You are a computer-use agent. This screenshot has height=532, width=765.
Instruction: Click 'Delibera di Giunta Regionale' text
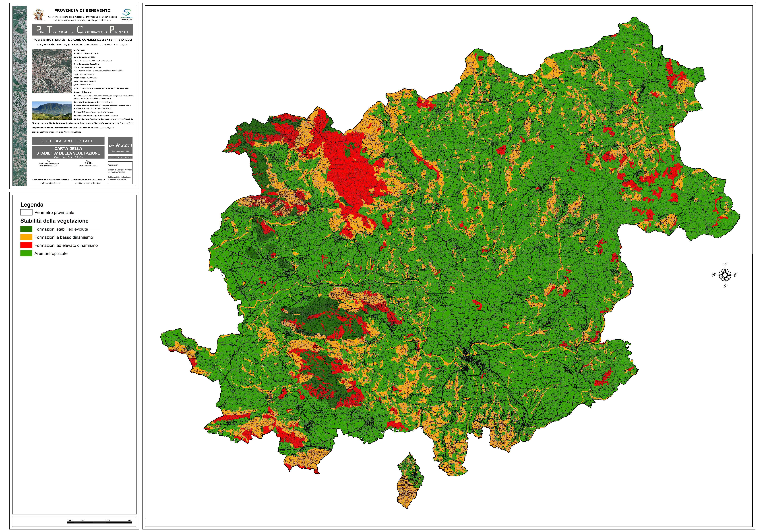coord(120,177)
